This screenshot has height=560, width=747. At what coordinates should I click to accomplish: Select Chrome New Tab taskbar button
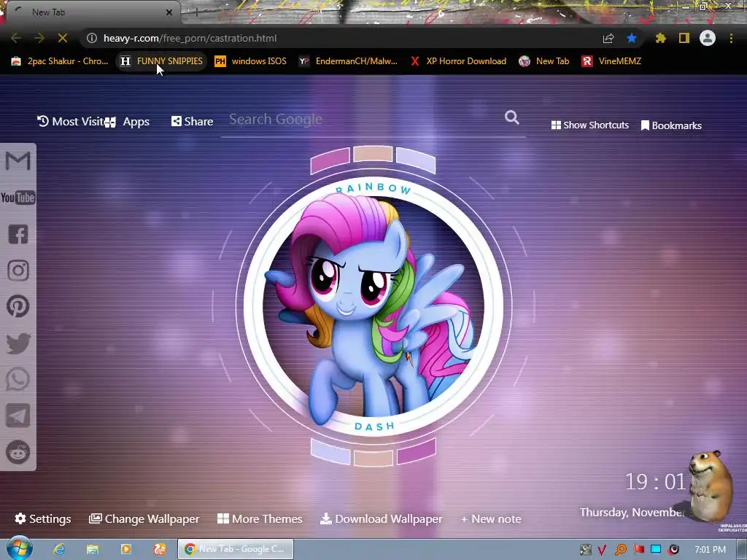pos(236,549)
